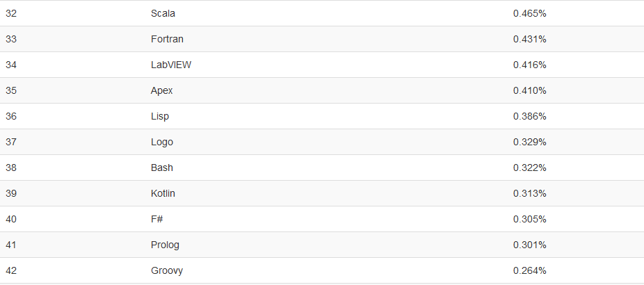Select the Apex language name
The height and width of the screenshot is (285, 644).
[x=161, y=90]
